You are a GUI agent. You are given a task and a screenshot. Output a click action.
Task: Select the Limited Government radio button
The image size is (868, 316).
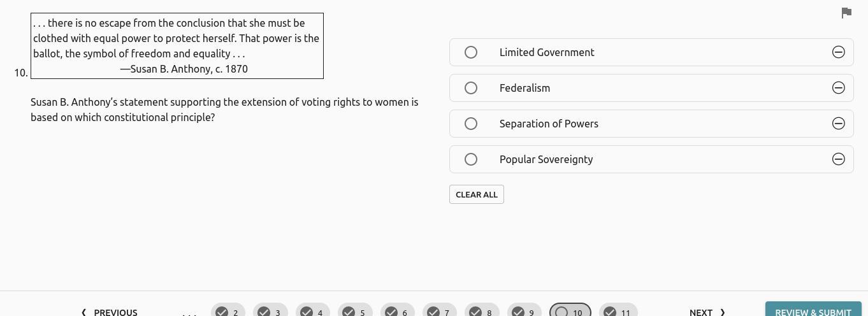471,52
